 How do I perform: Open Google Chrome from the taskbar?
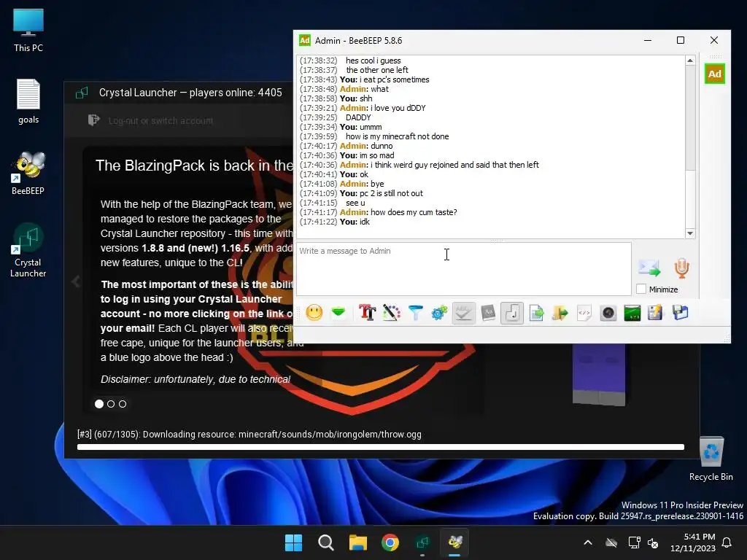(x=390, y=542)
